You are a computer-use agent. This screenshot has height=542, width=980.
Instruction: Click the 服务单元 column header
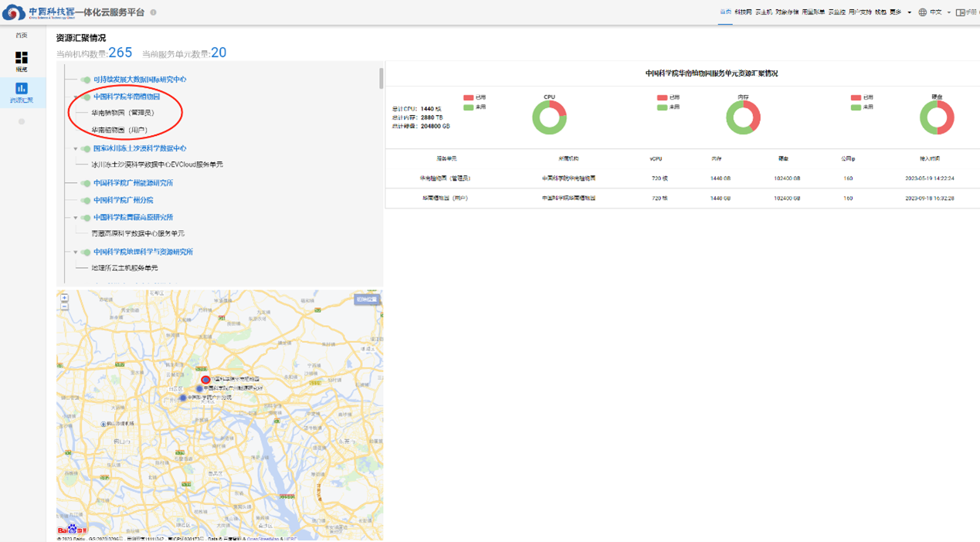[446, 159]
